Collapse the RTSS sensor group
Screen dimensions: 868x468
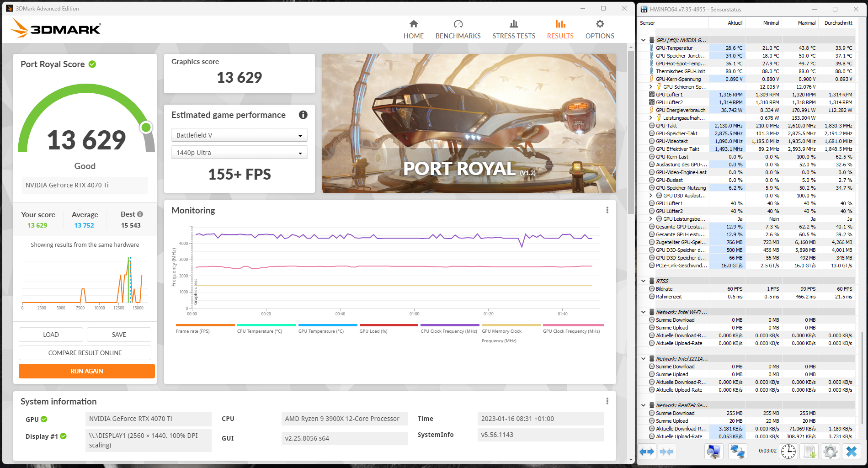click(644, 281)
